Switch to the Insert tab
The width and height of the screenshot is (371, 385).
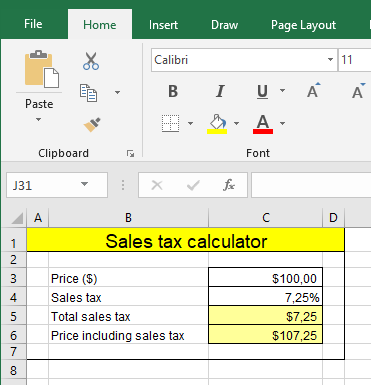coord(163,25)
